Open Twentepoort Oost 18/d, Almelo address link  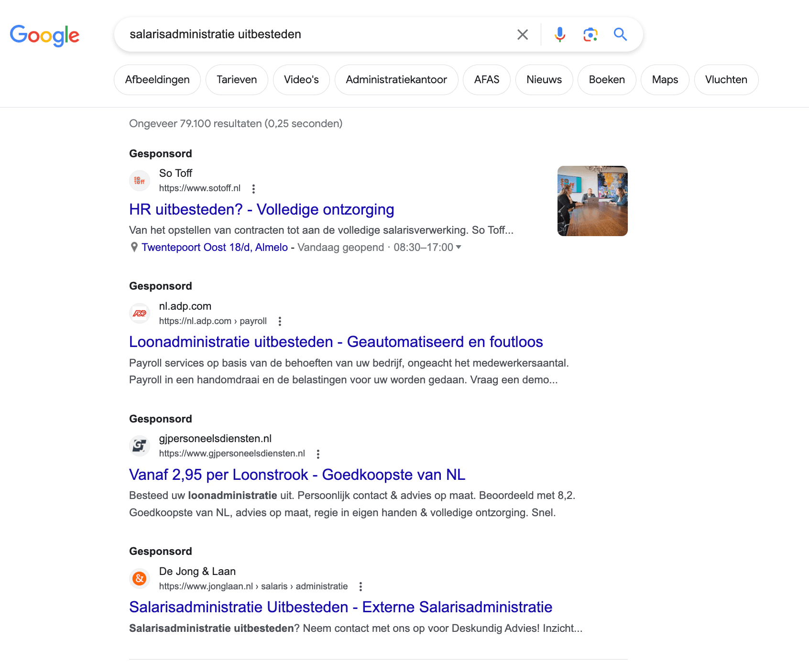(215, 247)
